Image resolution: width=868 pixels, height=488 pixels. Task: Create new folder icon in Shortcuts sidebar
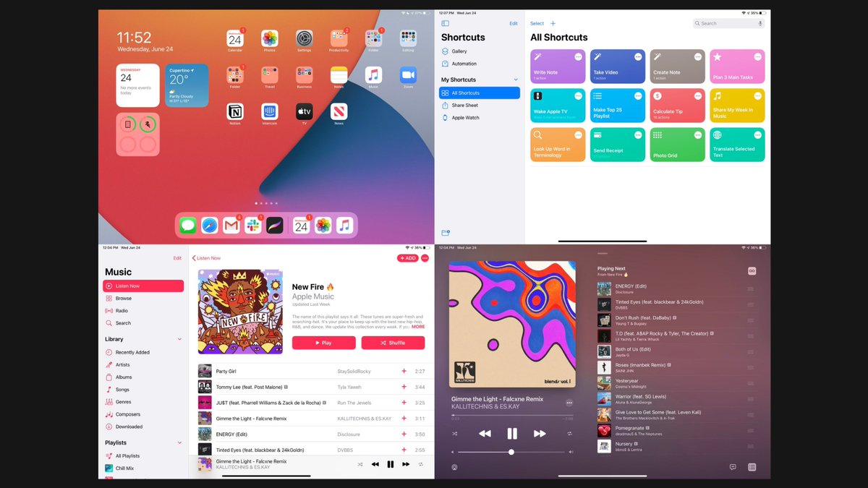pyautogui.click(x=446, y=233)
